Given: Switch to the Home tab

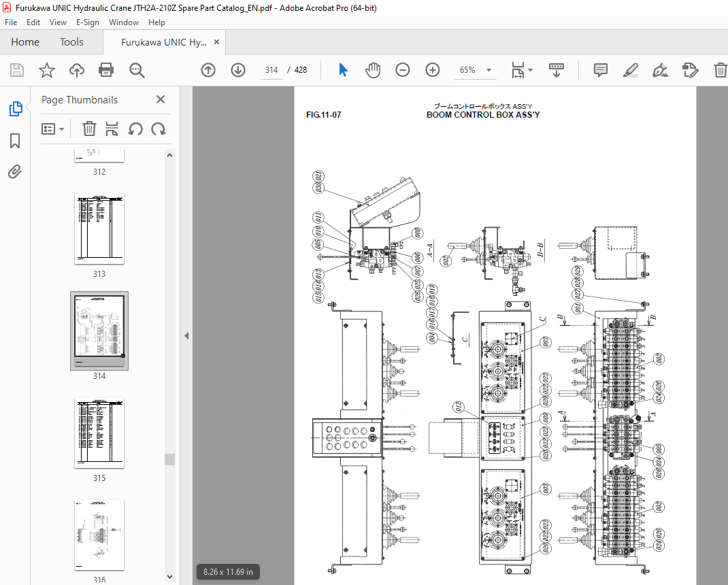Looking at the screenshot, I should click(x=25, y=42).
